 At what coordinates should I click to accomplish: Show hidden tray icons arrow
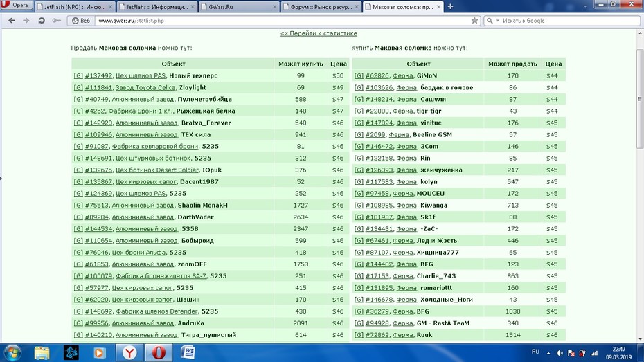click(548, 353)
